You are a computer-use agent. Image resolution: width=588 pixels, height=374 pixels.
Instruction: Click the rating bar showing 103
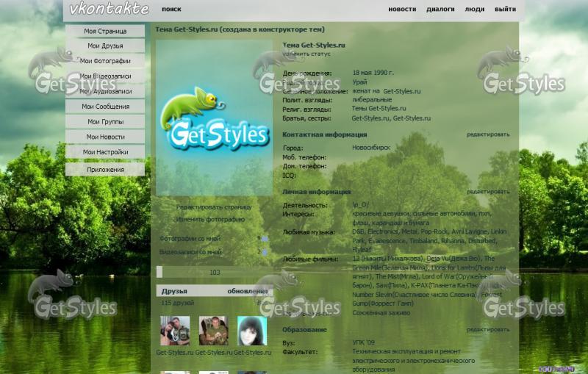[x=214, y=272]
